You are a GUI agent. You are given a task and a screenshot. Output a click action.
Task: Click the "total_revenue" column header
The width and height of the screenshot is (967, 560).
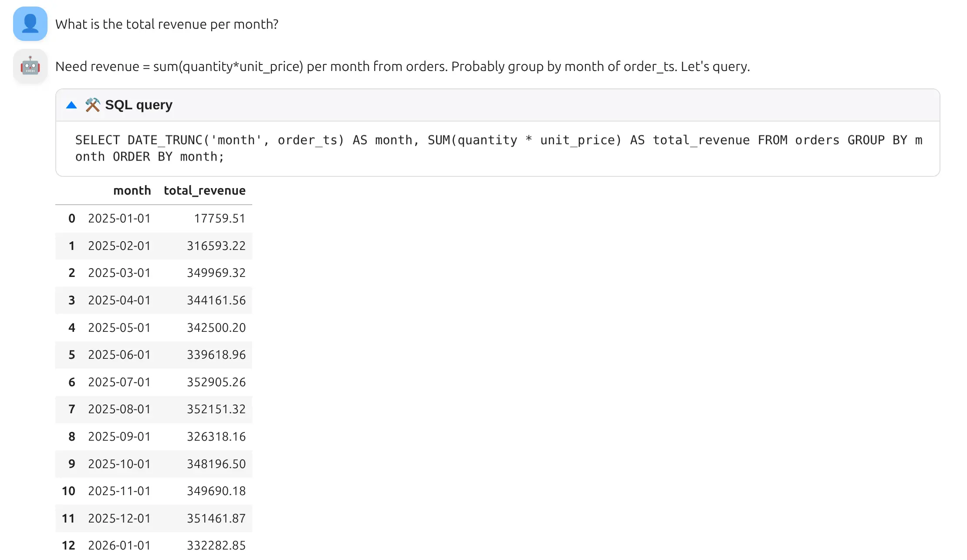click(204, 191)
